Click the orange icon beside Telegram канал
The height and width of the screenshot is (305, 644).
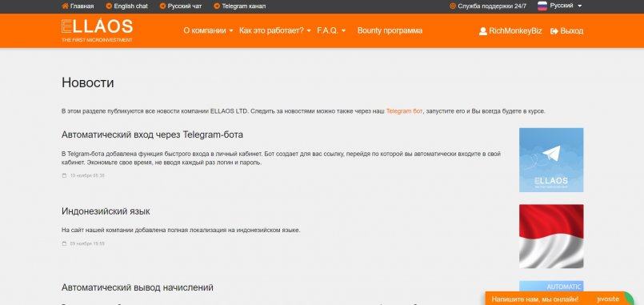click(x=217, y=6)
